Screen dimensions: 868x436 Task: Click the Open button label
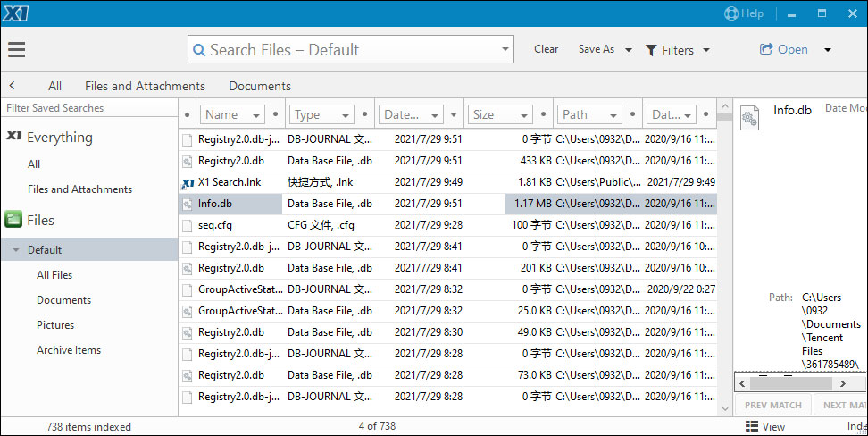(793, 49)
